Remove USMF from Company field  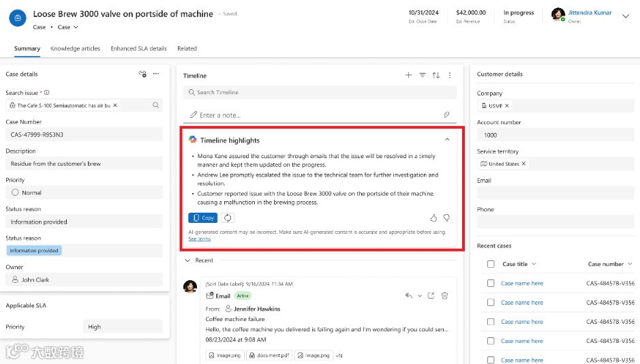click(x=507, y=106)
